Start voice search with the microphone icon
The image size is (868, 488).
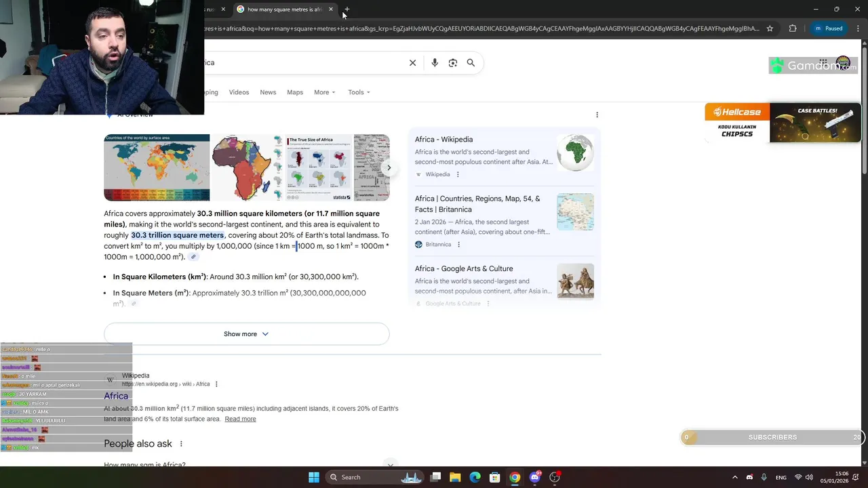coord(435,62)
